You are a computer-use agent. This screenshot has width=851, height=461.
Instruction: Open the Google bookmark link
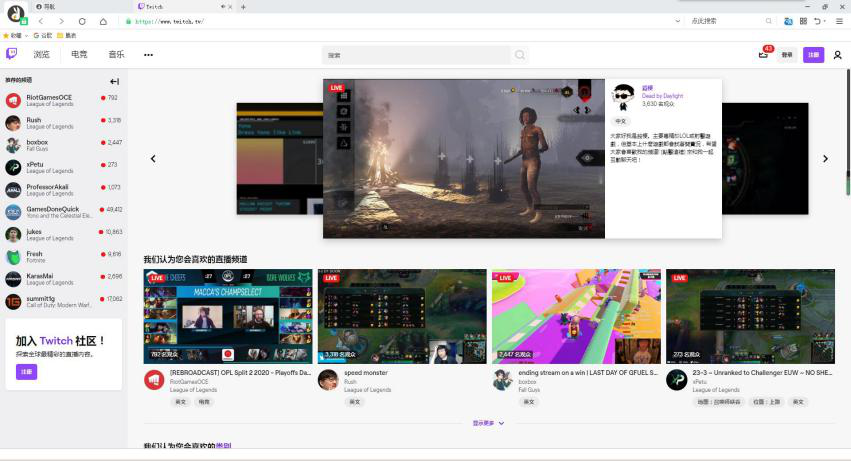point(43,35)
